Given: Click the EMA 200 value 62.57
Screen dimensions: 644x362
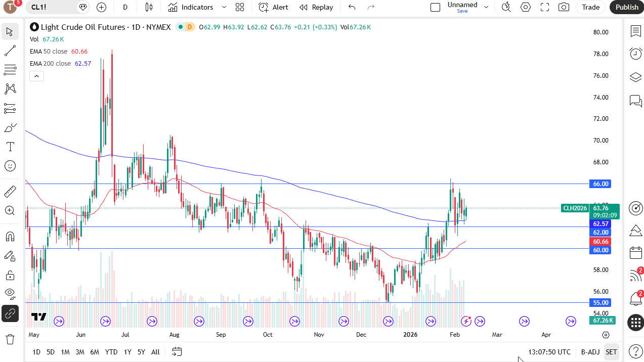Looking at the screenshot, I should point(83,64).
